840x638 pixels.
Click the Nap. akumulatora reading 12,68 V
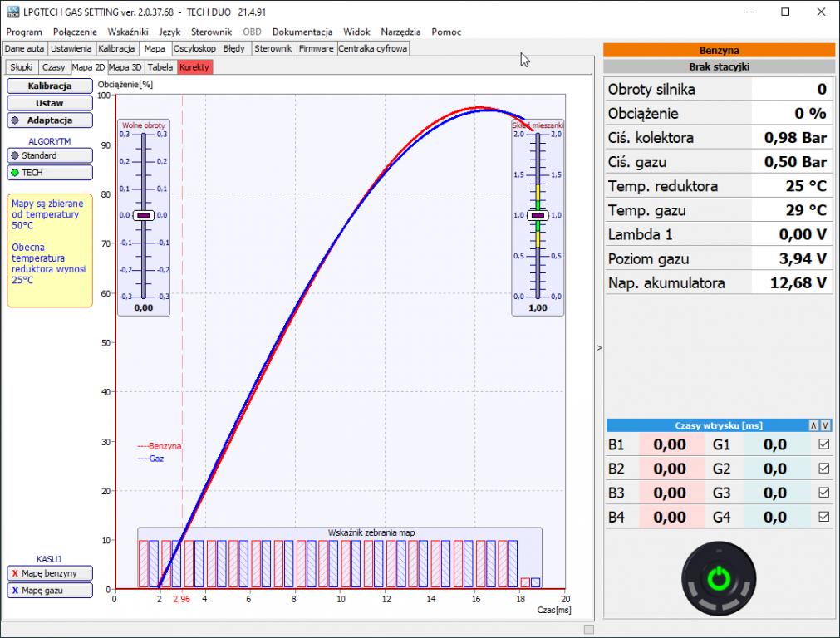[792, 282]
